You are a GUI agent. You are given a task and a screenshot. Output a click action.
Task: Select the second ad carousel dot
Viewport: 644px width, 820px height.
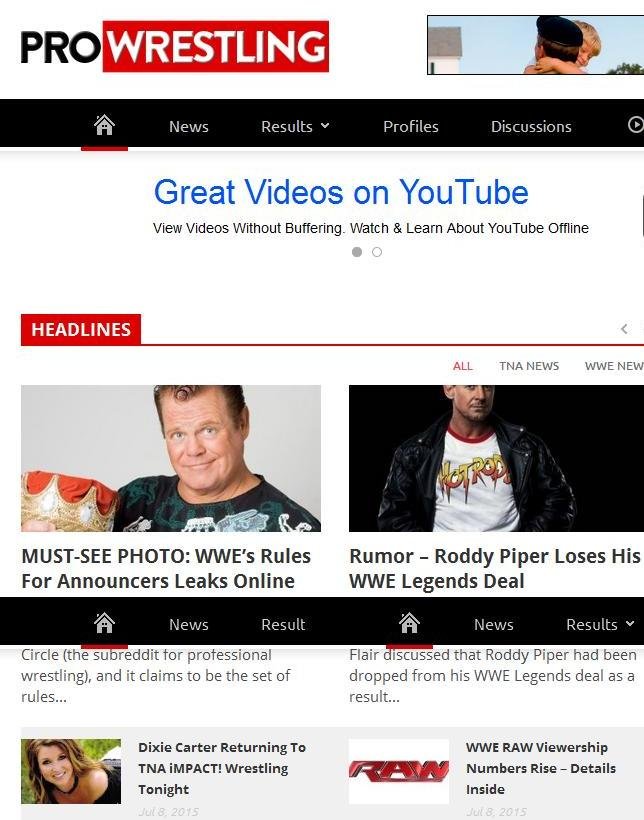[x=377, y=252]
